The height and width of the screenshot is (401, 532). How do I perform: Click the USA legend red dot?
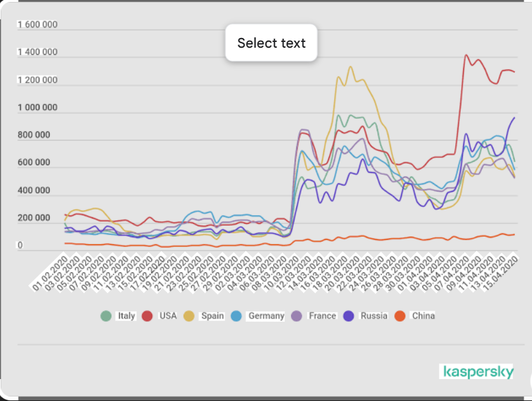tap(147, 316)
